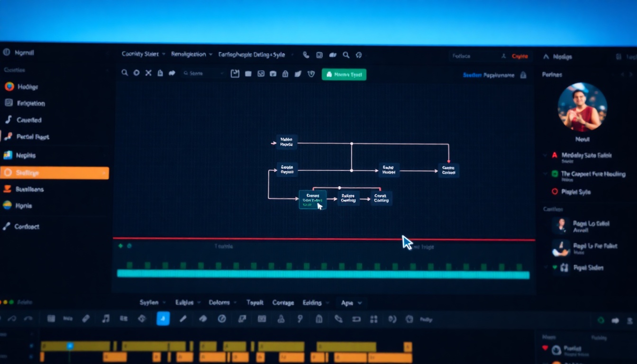Click the lock icon at the right of the toolbar
This screenshot has height=364, width=637.
523,75
